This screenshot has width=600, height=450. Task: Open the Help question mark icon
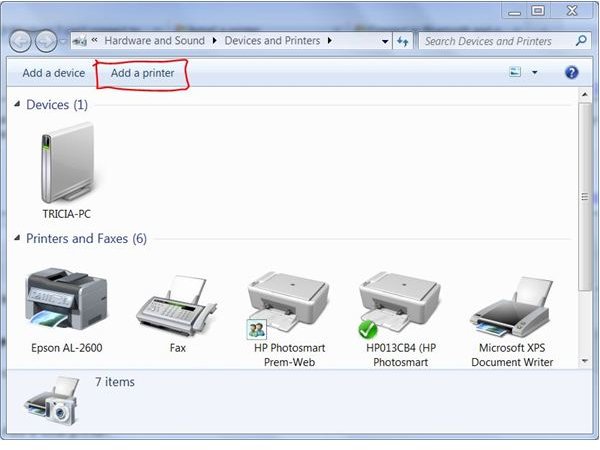point(572,72)
